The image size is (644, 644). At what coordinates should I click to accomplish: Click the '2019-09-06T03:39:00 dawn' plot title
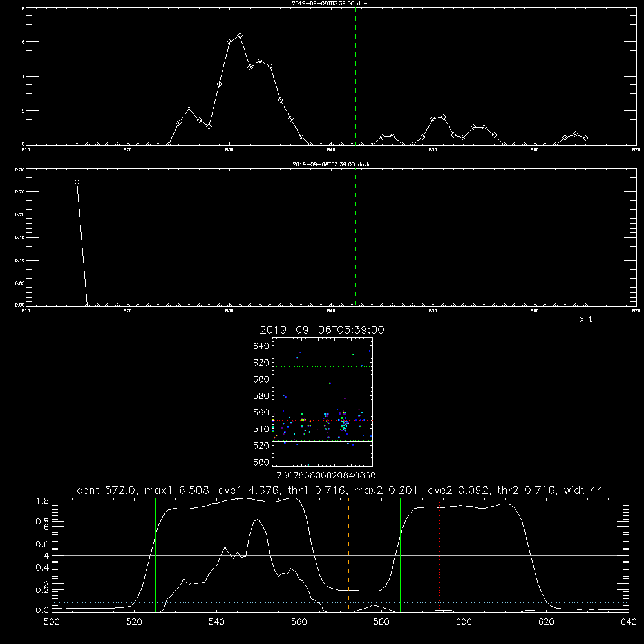331,3
